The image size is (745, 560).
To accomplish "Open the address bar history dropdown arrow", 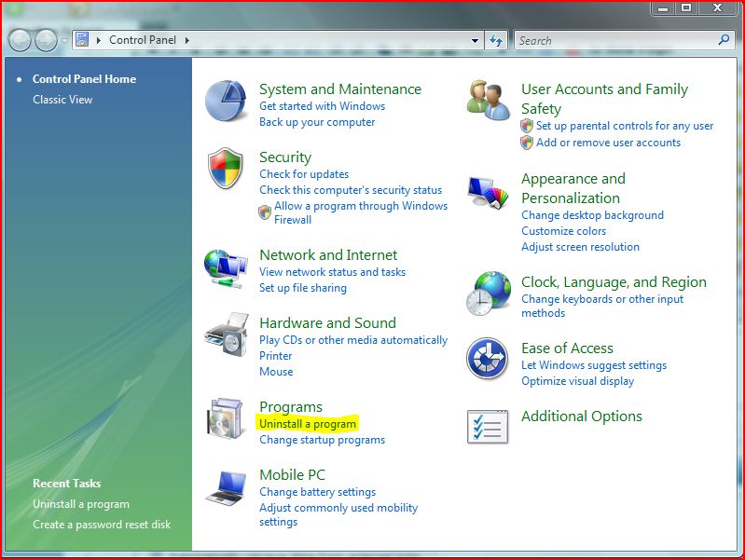I will click(475, 40).
